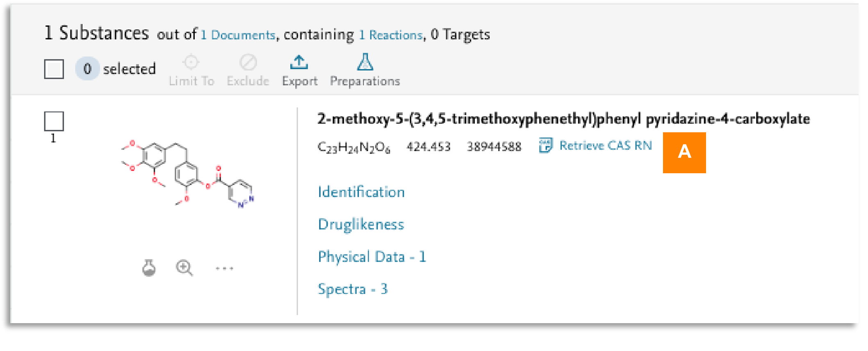Click the 0 selected count badge
Screen dimensions: 868x351
87,69
